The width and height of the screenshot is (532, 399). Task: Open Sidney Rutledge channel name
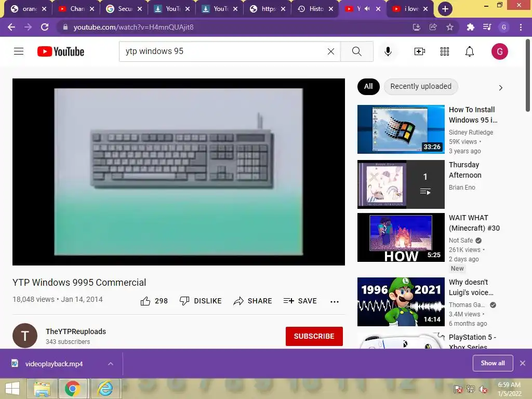tap(471, 132)
